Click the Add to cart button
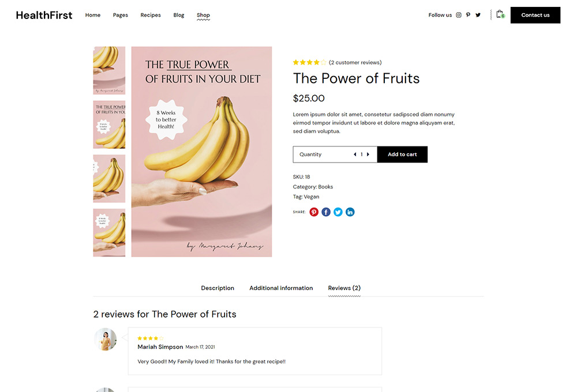577x392 pixels. click(402, 154)
